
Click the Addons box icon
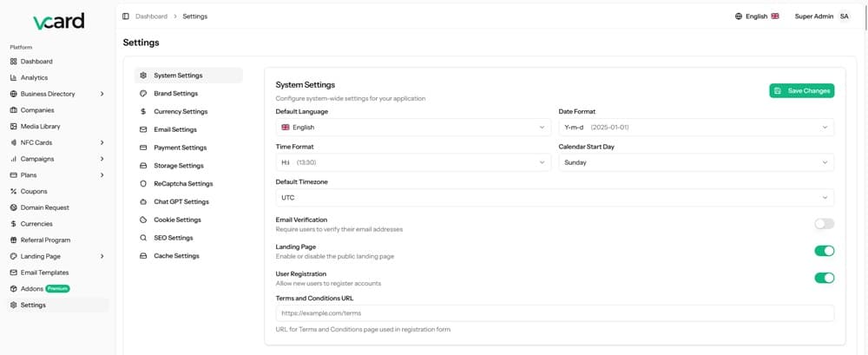13,289
